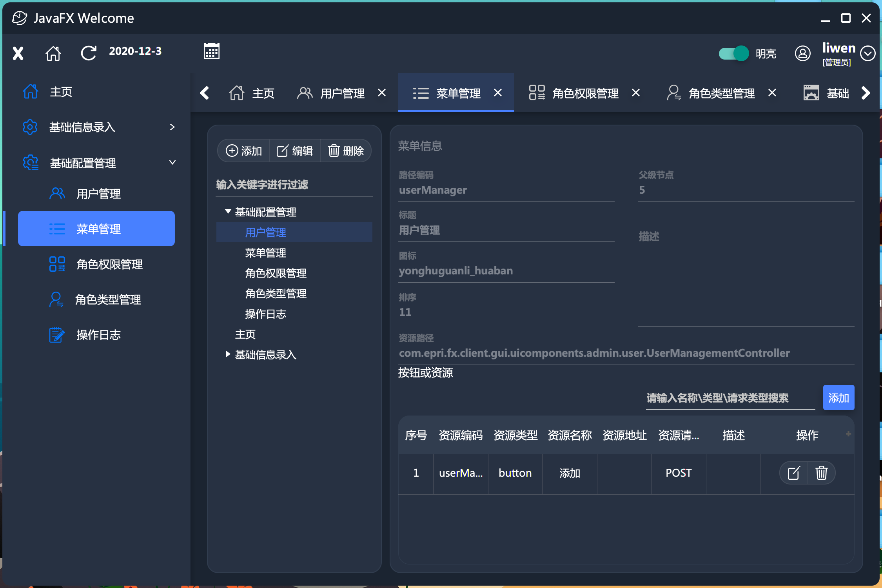Expand 基础信息录入 tree node triangle

tap(228, 354)
